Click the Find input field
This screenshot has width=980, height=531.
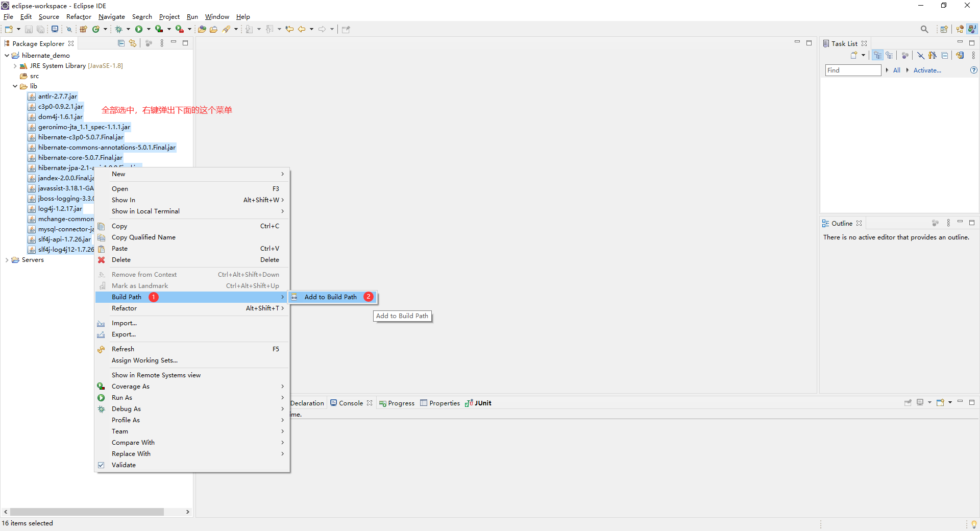click(852, 70)
